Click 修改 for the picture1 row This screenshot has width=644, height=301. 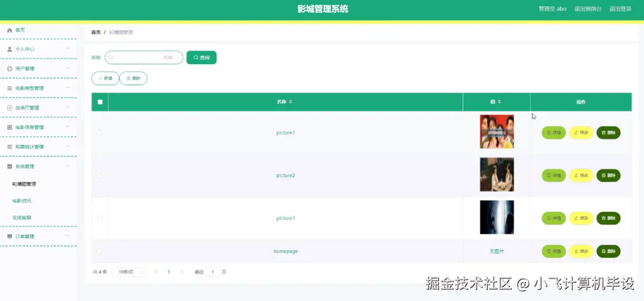point(581,133)
